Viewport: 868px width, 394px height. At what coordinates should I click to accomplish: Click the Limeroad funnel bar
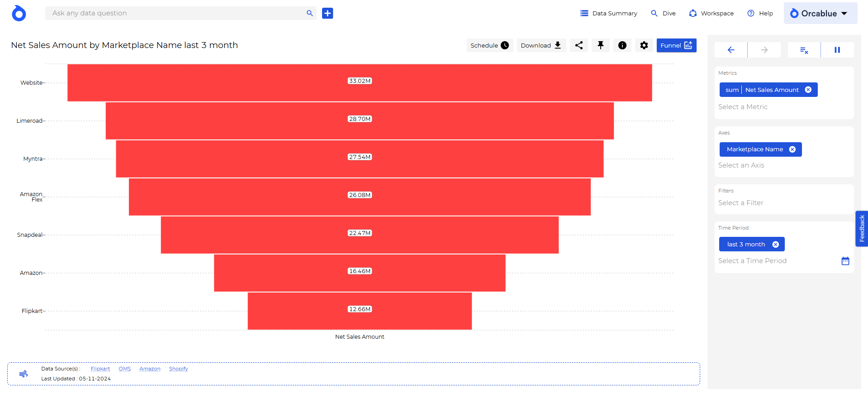[x=360, y=121]
